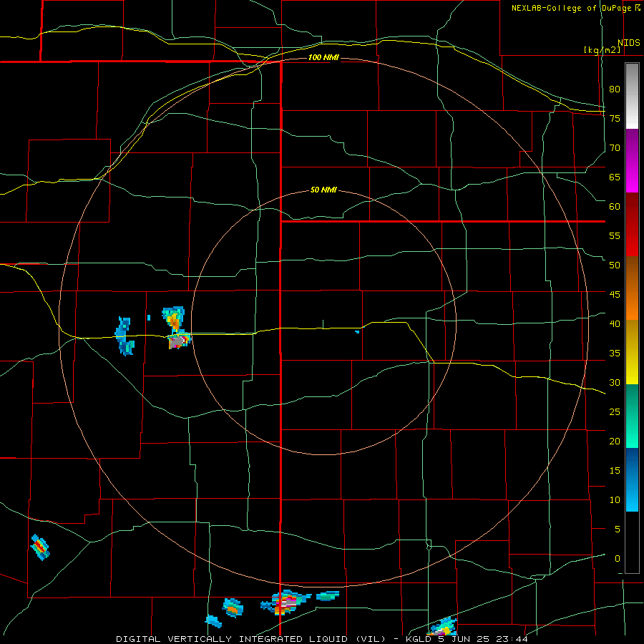Click the [kg/m2] units label

pyautogui.click(x=602, y=50)
